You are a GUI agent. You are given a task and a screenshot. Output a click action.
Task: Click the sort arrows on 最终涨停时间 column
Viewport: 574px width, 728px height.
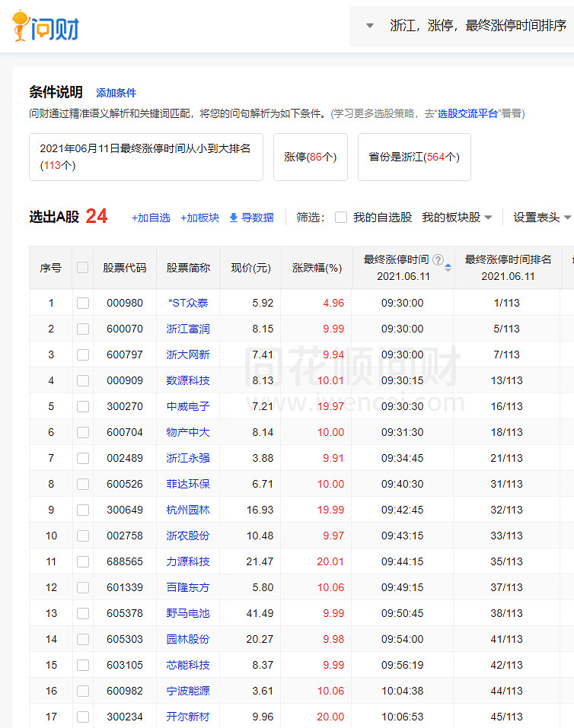click(x=448, y=268)
